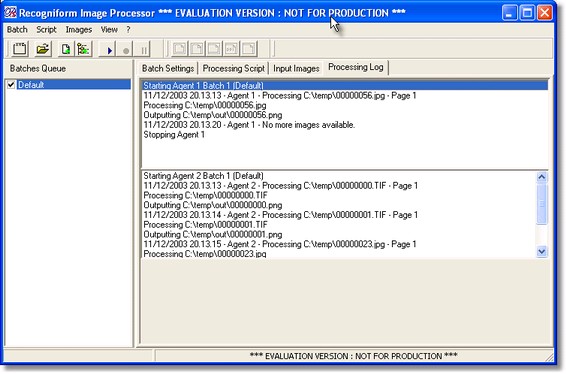Open the Batch menu
Viewport: 566px width, 374px height.
(x=17, y=30)
